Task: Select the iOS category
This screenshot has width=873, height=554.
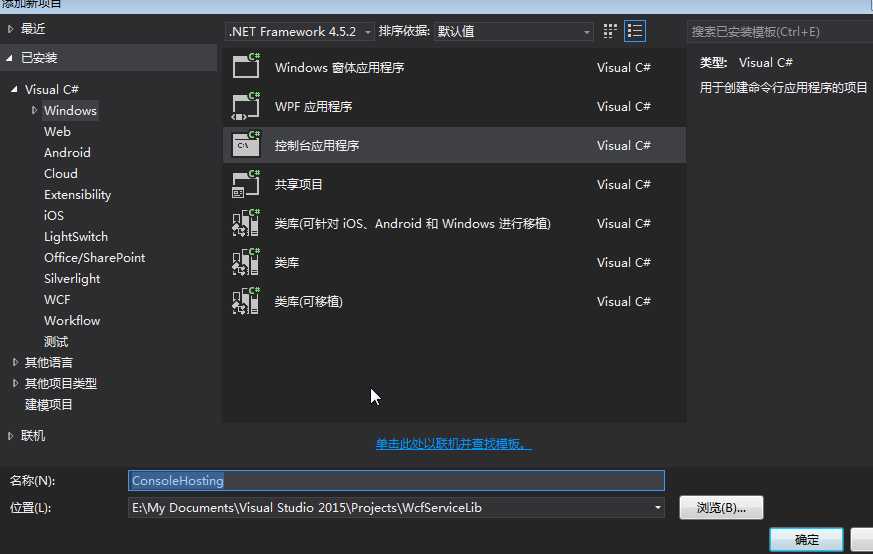Action: point(54,215)
